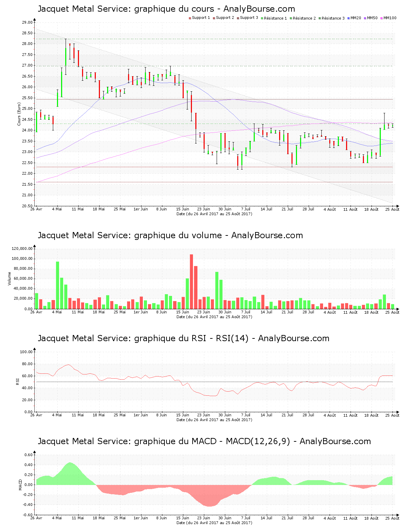
Task: Click the 'MACD' vertical axis label
Action: click(x=20, y=485)
